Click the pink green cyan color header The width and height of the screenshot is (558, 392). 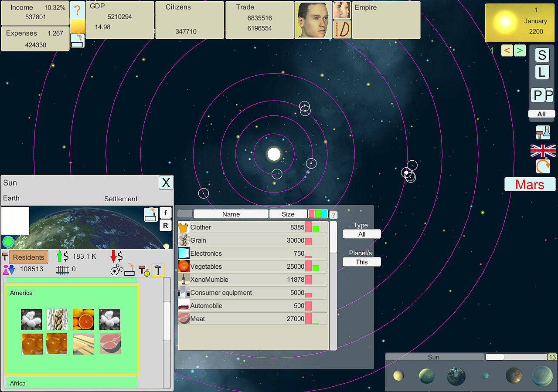(318, 214)
